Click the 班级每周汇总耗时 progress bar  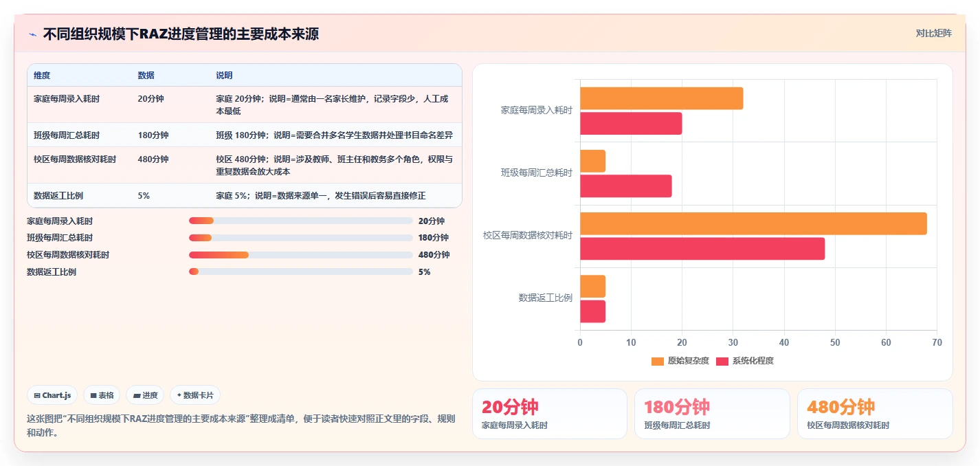point(300,238)
